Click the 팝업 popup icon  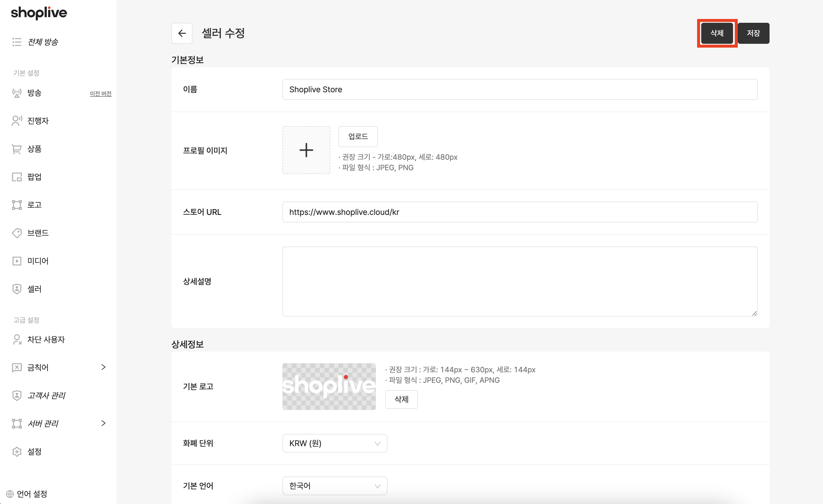[17, 177]
